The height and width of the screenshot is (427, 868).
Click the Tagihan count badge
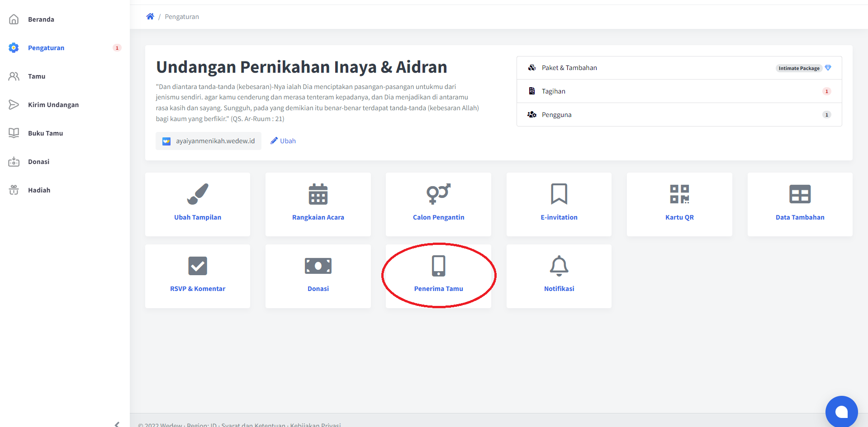[826, 91]
